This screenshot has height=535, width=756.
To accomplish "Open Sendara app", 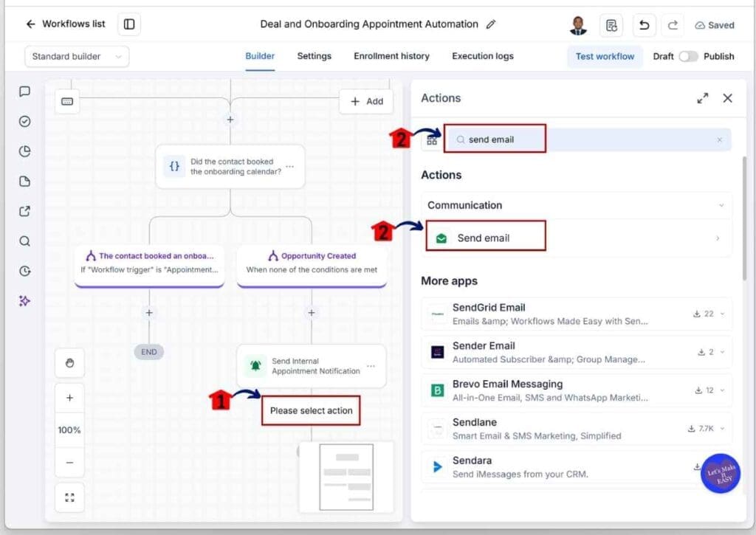I will [577, 466].
